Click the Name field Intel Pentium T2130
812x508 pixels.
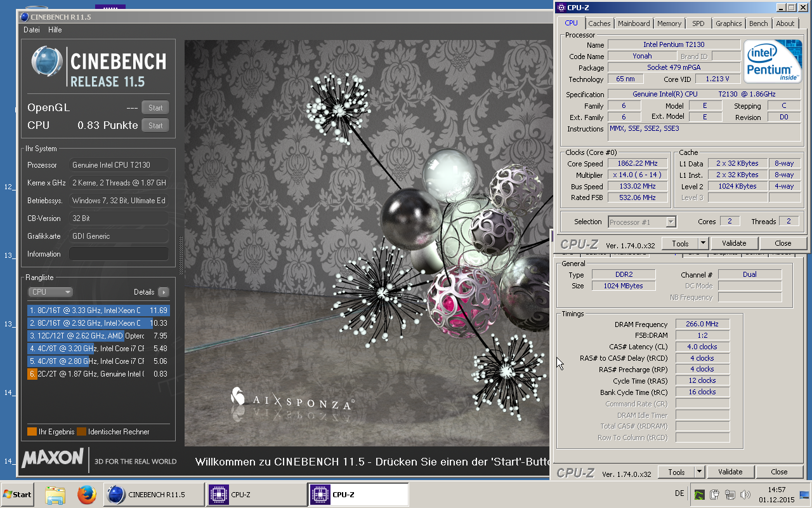point(674,45)
